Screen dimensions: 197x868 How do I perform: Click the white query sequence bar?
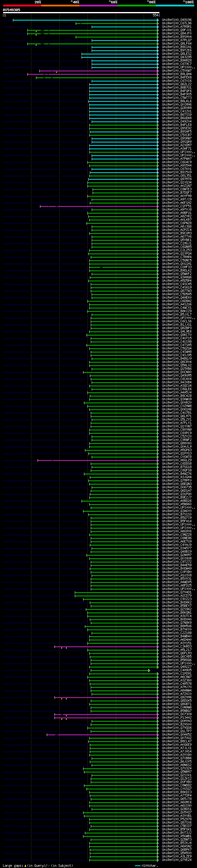[x=81, y=13]
